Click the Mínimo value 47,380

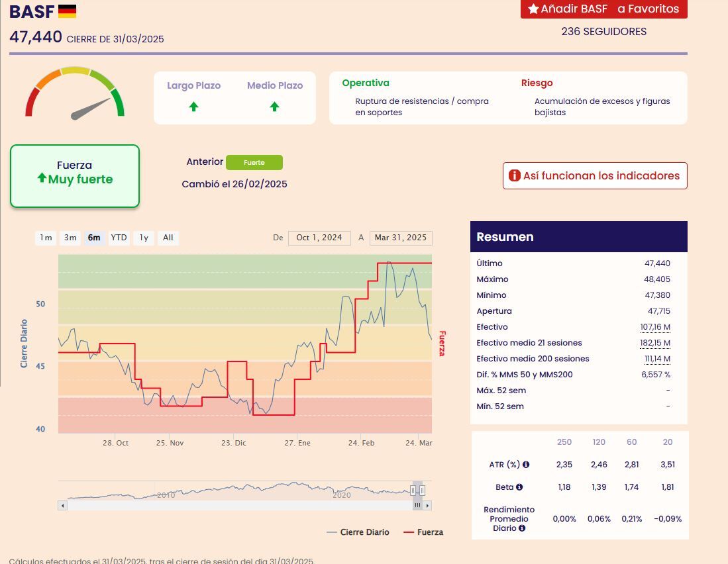pyautogui.click(x=657, y=295)
